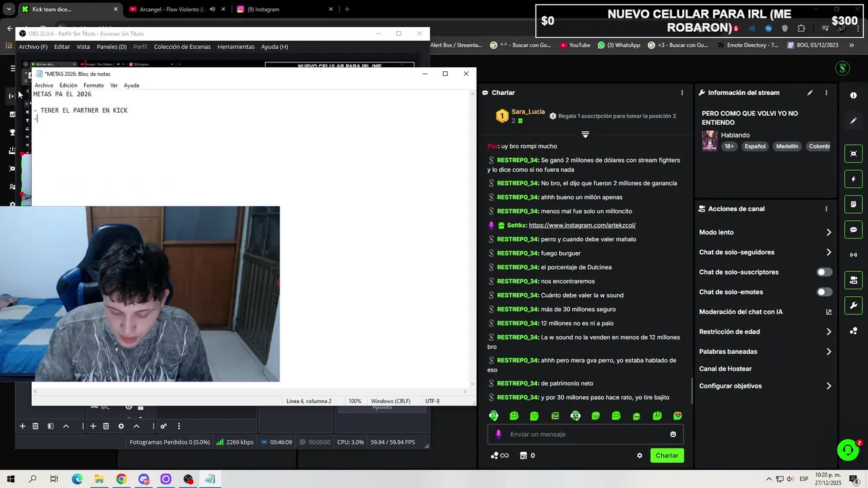
Task: Click the Notepad 100% zoom indicator
Action: pos(355,401)
